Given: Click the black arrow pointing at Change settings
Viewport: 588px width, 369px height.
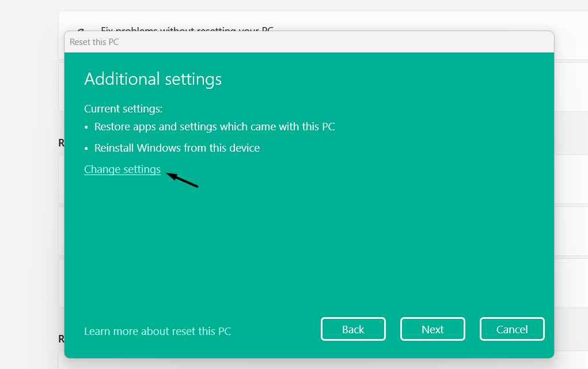Looking at the screenshot, I should (182, 180).
